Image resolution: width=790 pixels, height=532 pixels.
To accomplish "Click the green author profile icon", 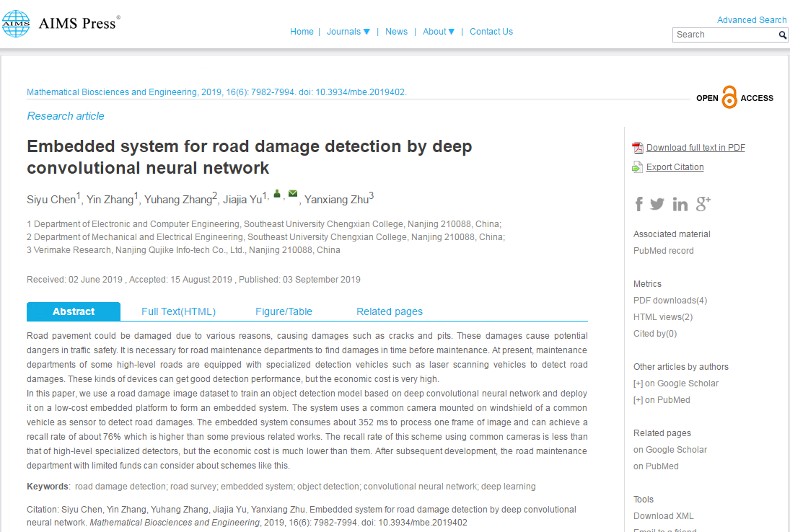I will pyautogui.click(x=277, y=194).
